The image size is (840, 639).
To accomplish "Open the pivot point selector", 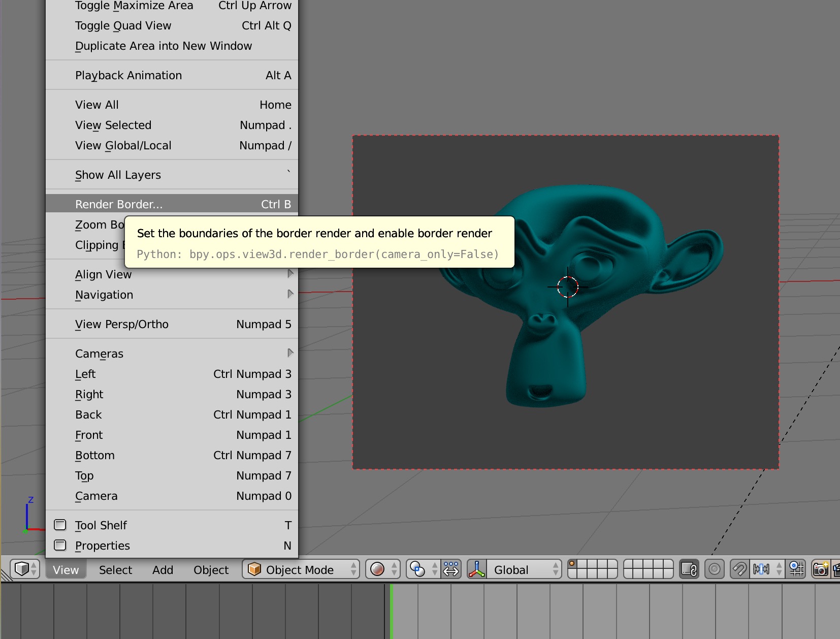I will 424,569.
